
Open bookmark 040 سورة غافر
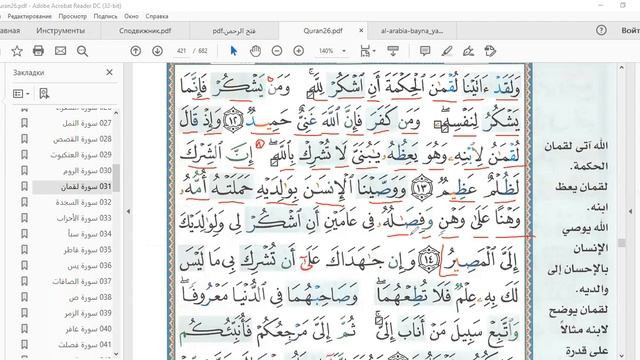tap(88, 329)
